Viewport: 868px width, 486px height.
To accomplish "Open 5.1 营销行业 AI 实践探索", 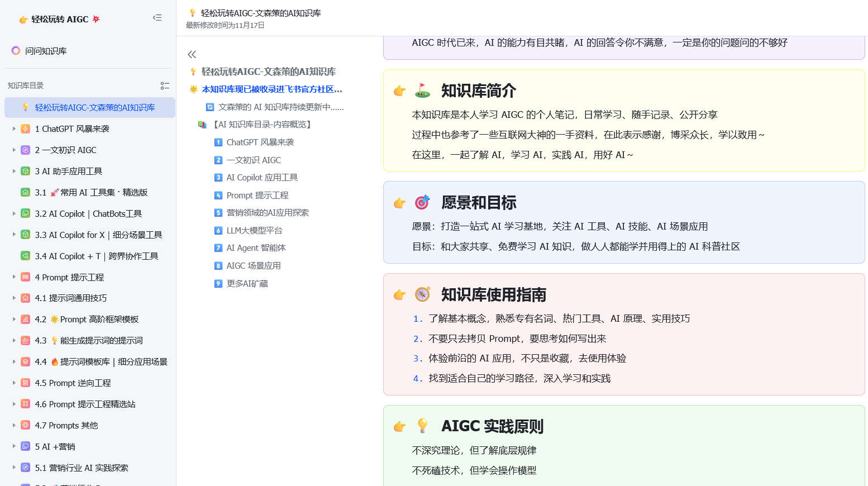I will pyautogui.click(x=82, y=468).
